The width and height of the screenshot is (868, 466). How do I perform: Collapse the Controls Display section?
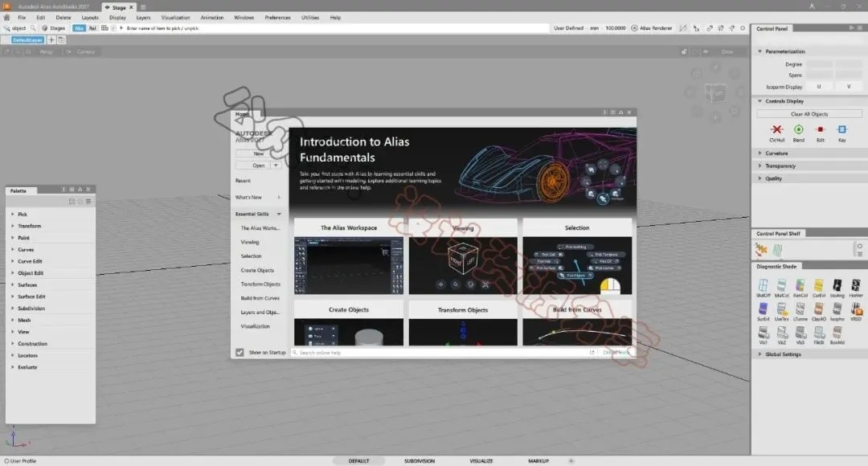[x=760, y=101]
